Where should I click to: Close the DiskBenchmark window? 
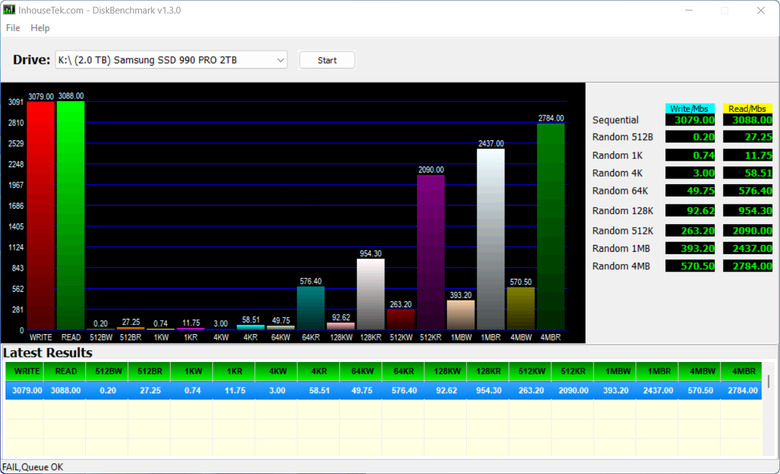(761, 10)
